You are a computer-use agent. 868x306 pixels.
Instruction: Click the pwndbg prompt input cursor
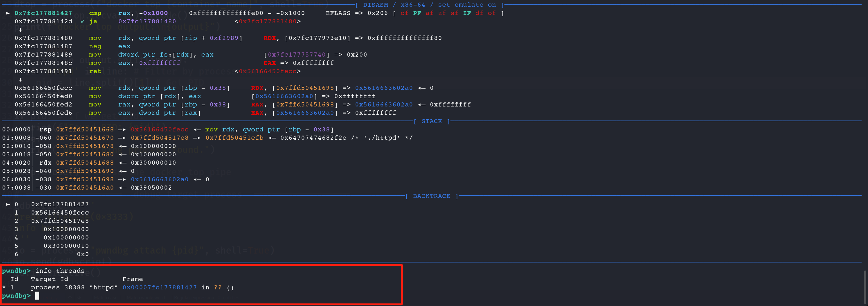37,295
